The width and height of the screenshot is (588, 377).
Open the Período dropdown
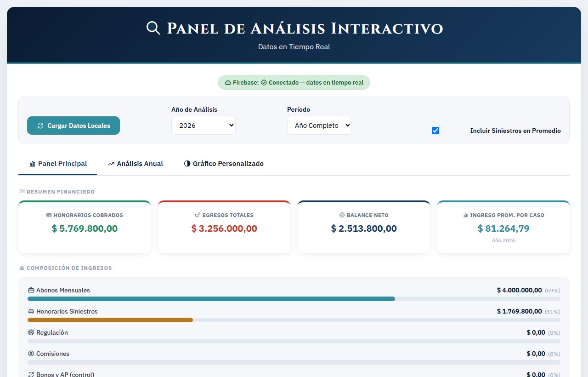[x=319, y=126]
